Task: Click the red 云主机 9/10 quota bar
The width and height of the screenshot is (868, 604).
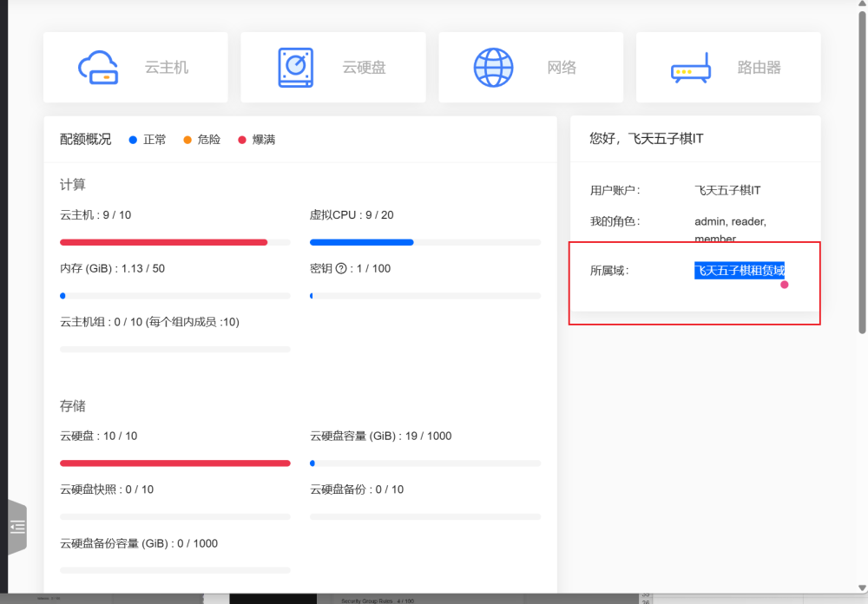Action: (x=163, y=242)
